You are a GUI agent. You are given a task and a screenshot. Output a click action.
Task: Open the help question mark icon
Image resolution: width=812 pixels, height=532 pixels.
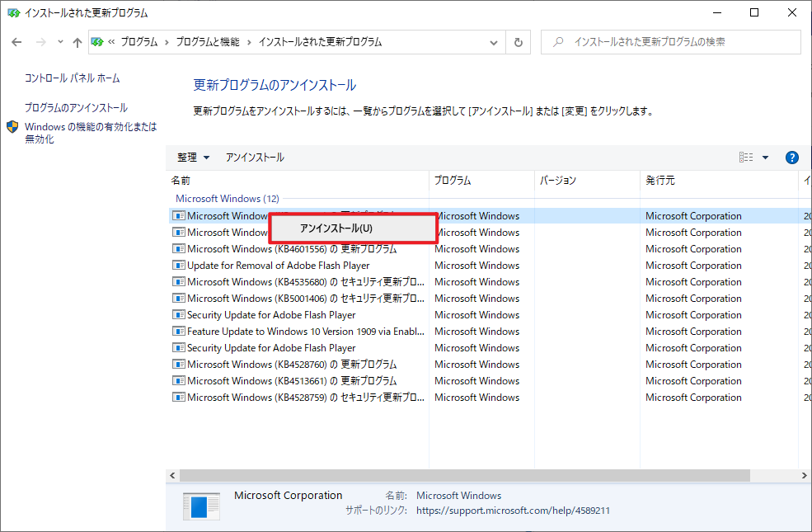click(x=792, y=158)
